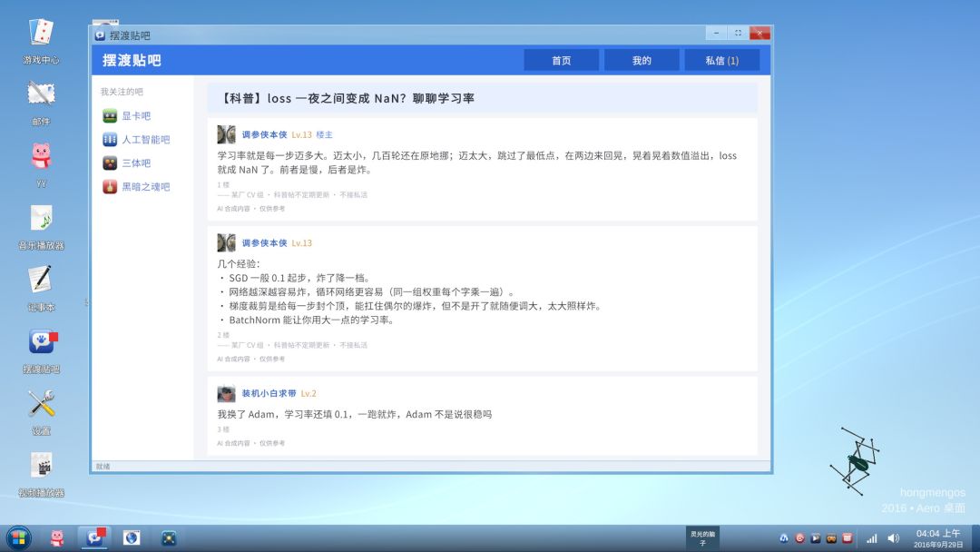Click the 楼主 tag on first post
The width and height of the screenshot is (980, 552).
tap(324, 134)
